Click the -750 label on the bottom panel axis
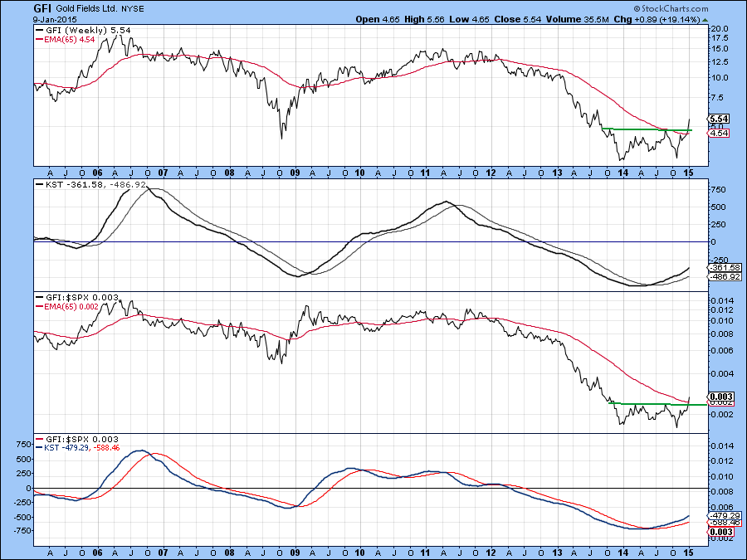The height and width of the screenshot is (560, 747). (x=22, y=530)
